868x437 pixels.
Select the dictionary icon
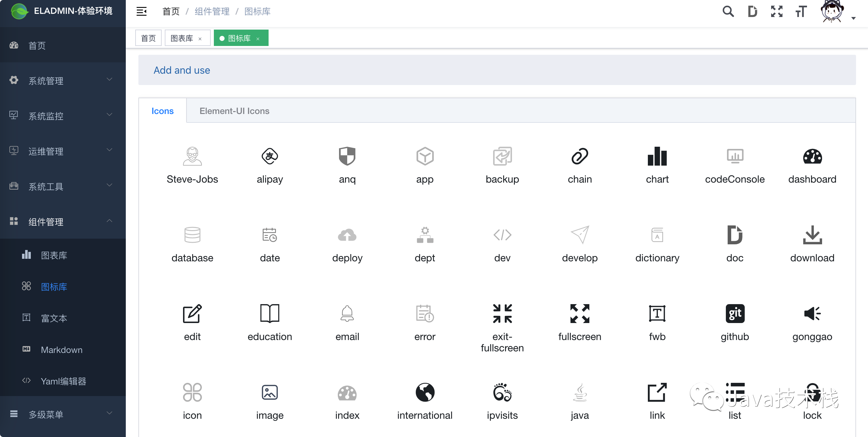[x=657, y=235]
